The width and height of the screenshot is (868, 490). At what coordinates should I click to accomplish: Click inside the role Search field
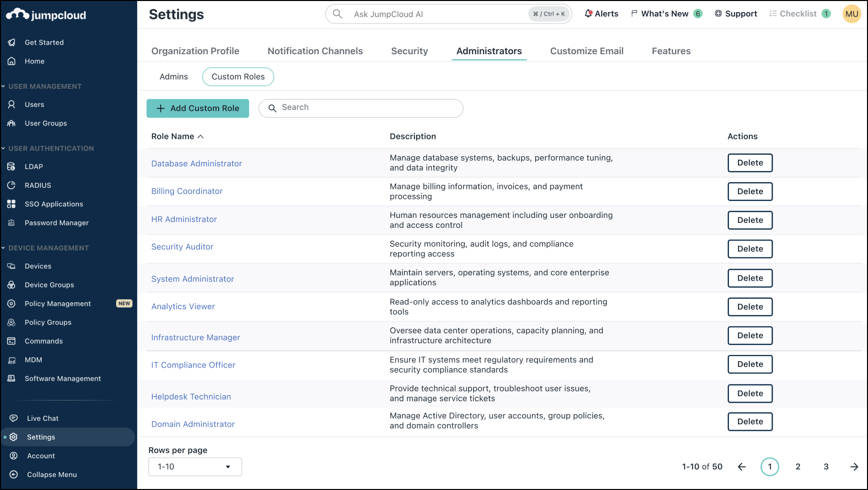361,108
